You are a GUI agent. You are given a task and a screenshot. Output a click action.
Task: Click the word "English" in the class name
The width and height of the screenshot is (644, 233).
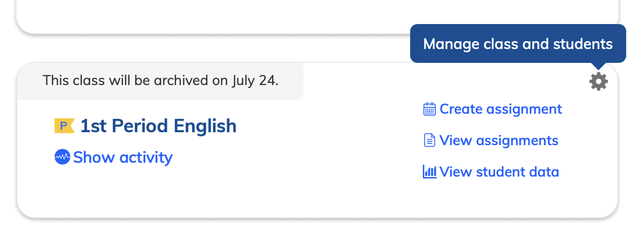pyautogui.click(x=205, y=126)
